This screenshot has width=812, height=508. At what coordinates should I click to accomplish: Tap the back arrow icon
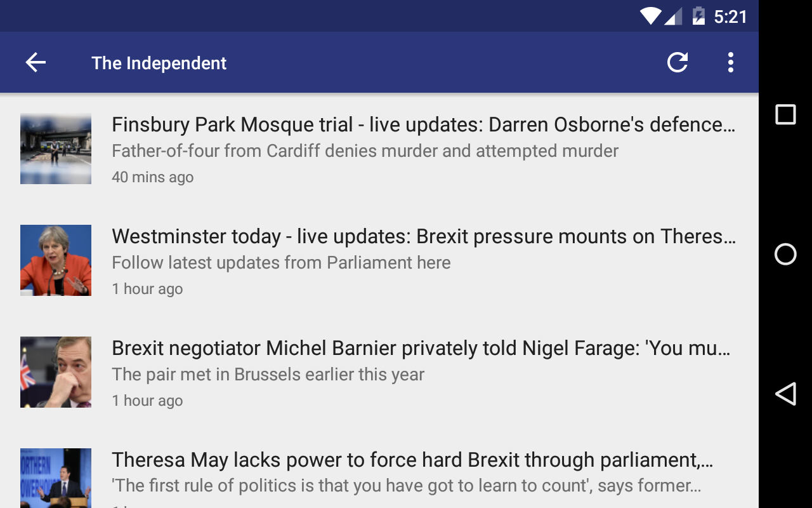point(36,62)
